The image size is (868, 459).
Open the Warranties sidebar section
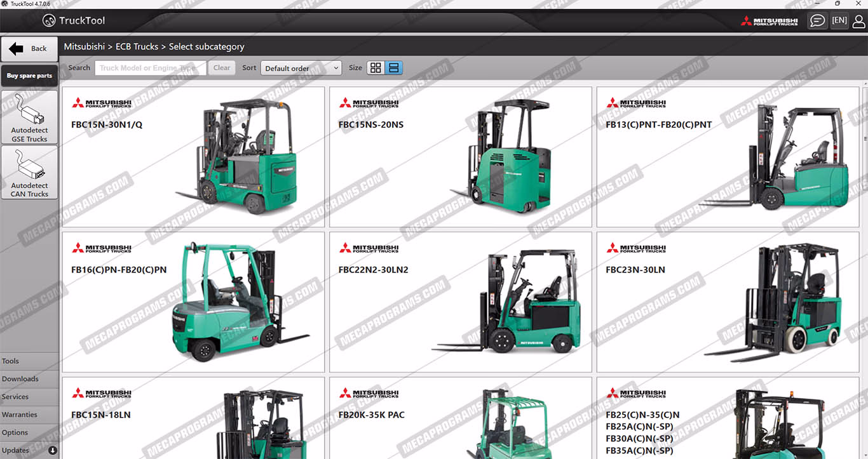29,415
